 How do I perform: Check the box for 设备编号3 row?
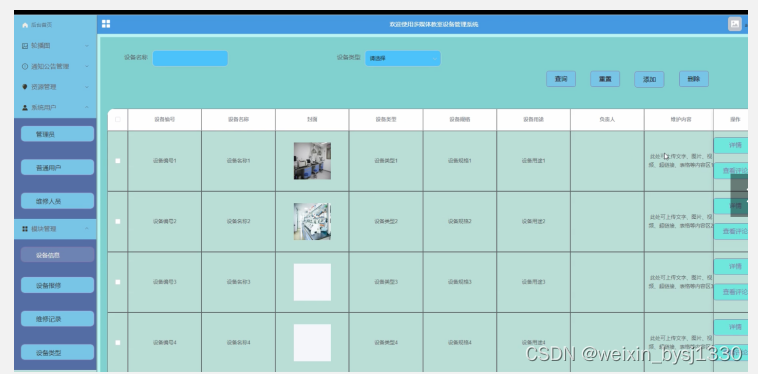coord(118,282)
